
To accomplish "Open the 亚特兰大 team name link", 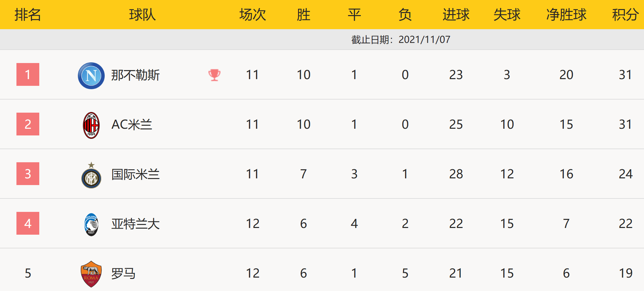I will [136, 224].
